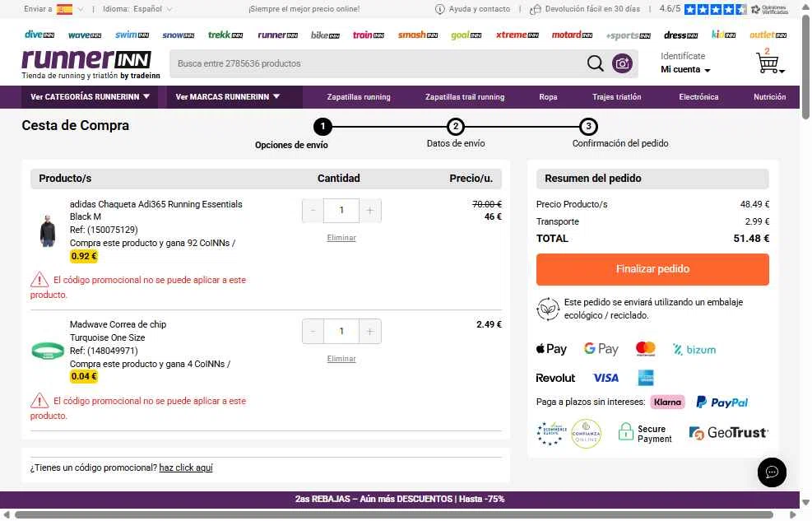The width and height of the screenshot is (812, 521).
Task: Click the adidas Chaqueta quantity field
Action: pos(341,210)
